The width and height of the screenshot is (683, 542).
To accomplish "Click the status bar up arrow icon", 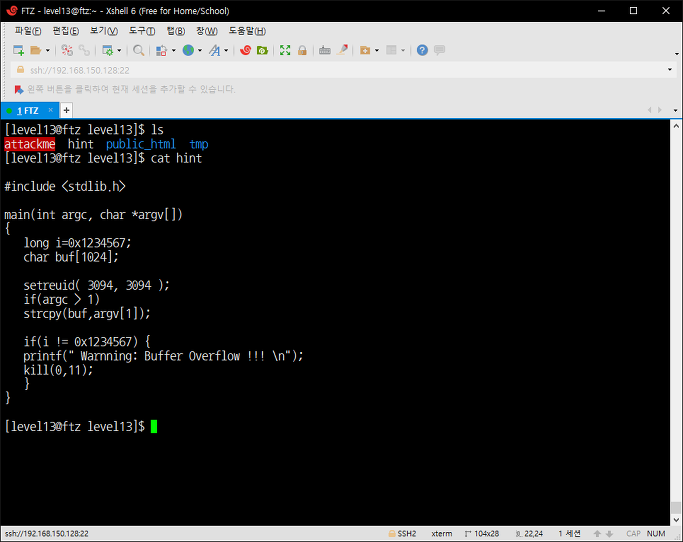I will pos(597,534).
